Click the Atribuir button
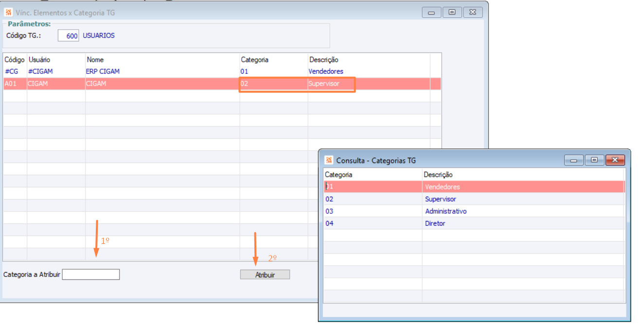This screenshot has height=330, width=644. pyautogui.click(x=265, y=275)
